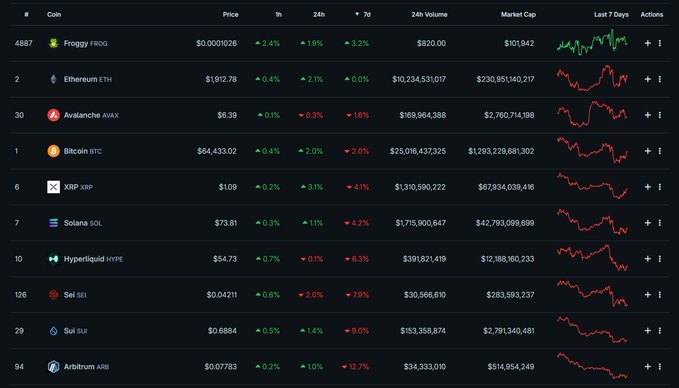The height and width of the screenshot is (388, 679).
Task: Click the Froggy coin logo
Action: (x=53, y=43)
